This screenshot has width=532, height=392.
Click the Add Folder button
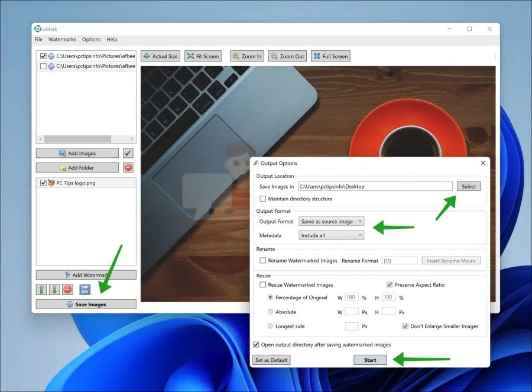pyautogui.click(x=77, y=167)
